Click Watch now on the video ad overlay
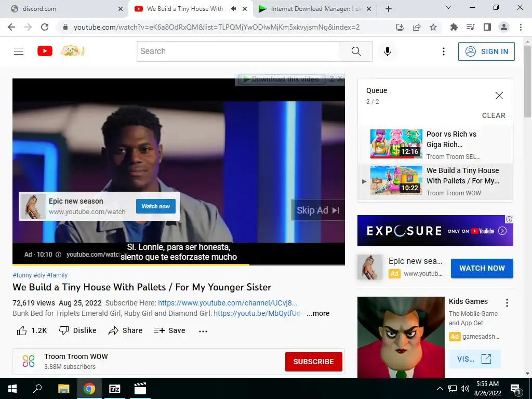 pos(156,206)
